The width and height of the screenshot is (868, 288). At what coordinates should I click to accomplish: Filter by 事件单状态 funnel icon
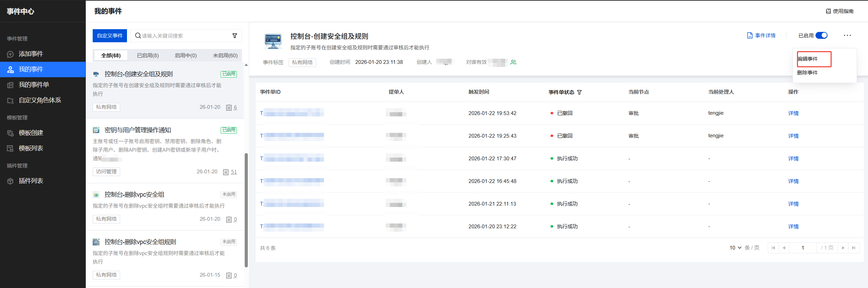pyautogui.click(x=579, y=92)
